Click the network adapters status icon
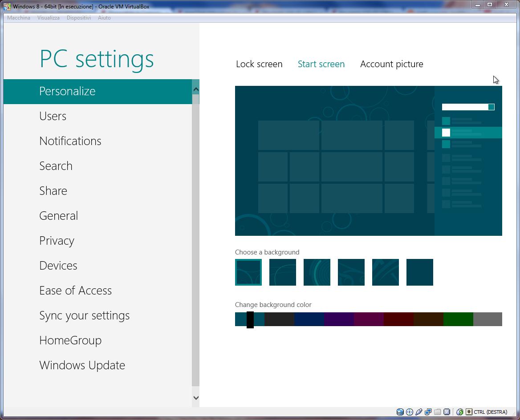The width and height of the screenshot is (520, 420). click(x=428, y=412)
